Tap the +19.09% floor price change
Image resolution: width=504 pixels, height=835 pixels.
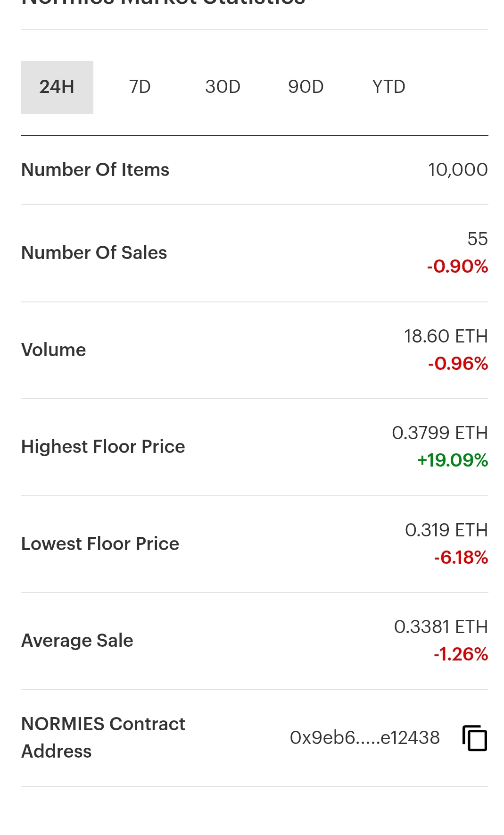click(453, 460)
